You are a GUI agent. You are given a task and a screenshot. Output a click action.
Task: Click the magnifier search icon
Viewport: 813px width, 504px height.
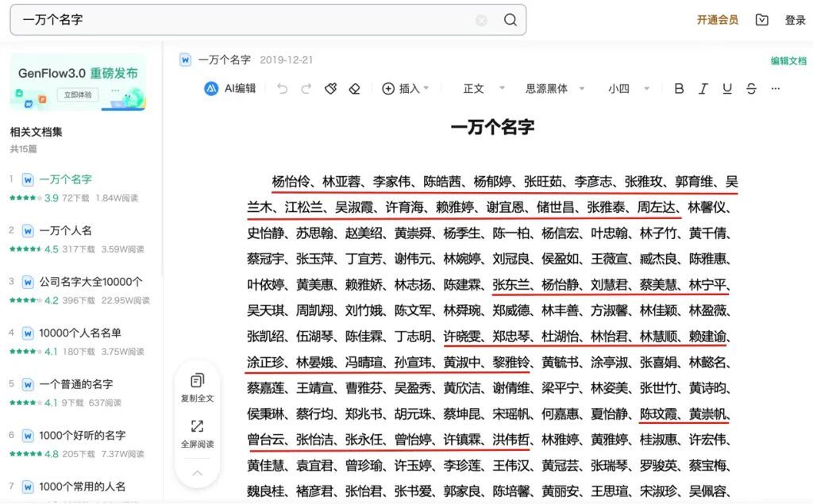pos(512,20)
